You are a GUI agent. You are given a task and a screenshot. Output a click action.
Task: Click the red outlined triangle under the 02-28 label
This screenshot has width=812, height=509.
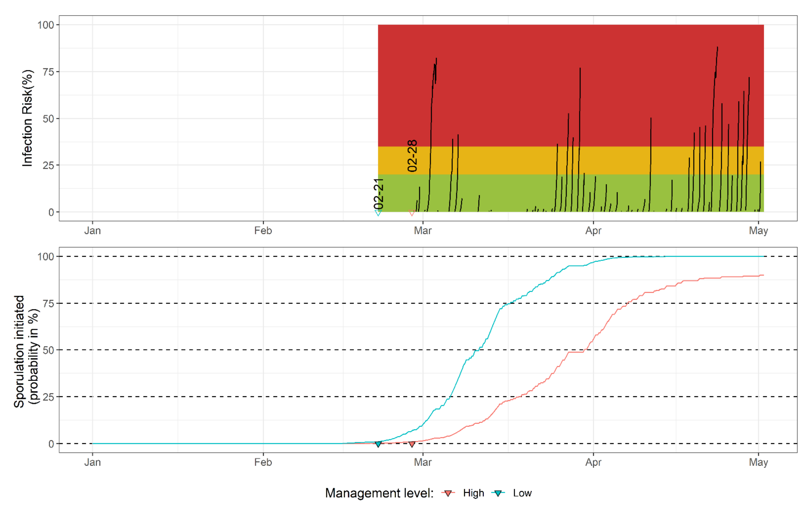(412, 213)
